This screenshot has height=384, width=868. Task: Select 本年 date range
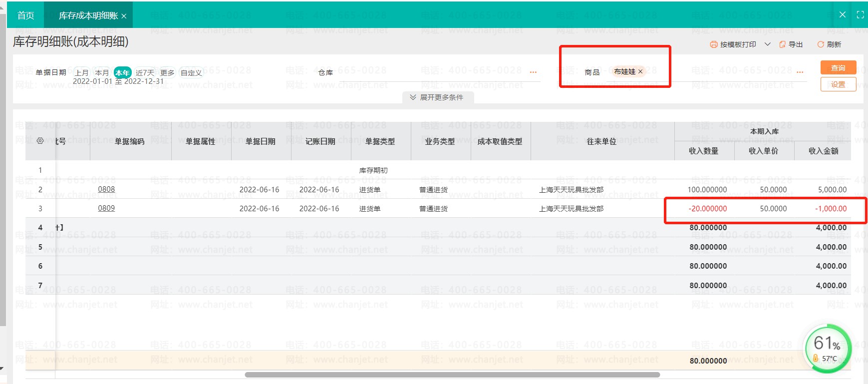click(x=122, y=73)
